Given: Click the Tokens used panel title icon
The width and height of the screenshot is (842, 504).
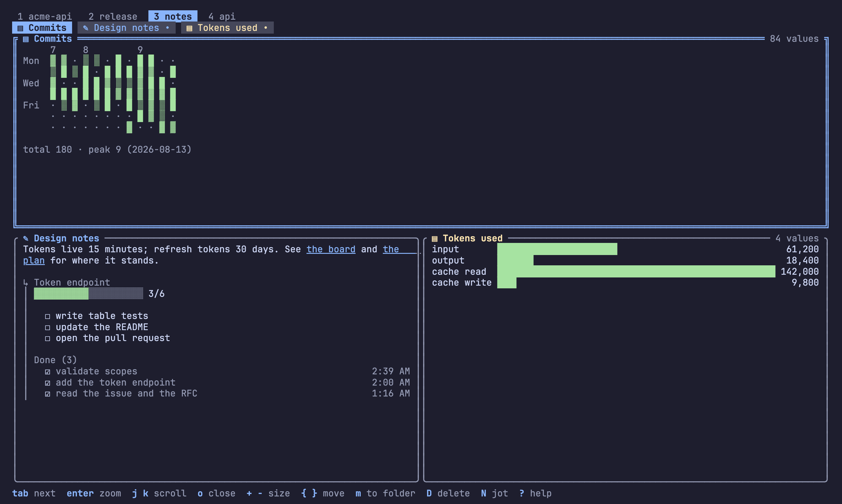Looking at the screenshot, I should tap(435, 238).
